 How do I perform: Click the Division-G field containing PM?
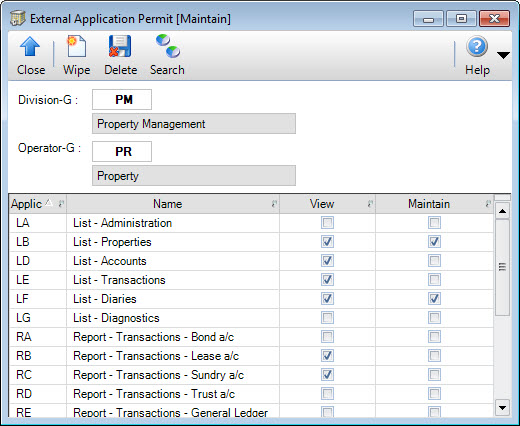pos(122,99)
